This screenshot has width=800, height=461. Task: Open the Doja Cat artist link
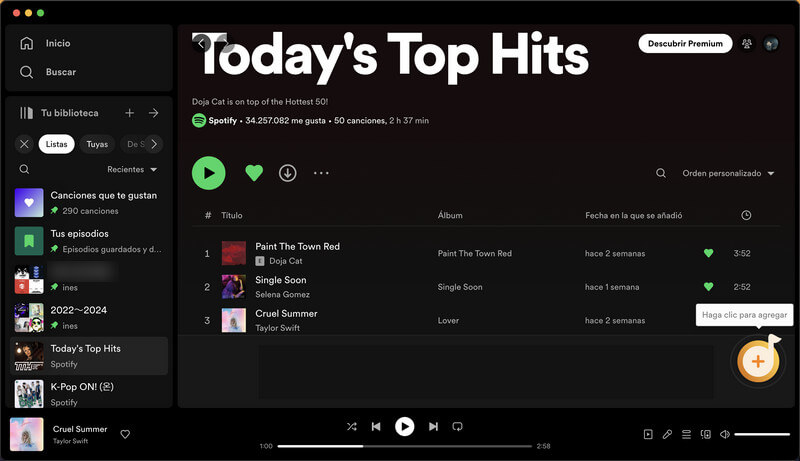pos(286,261)
